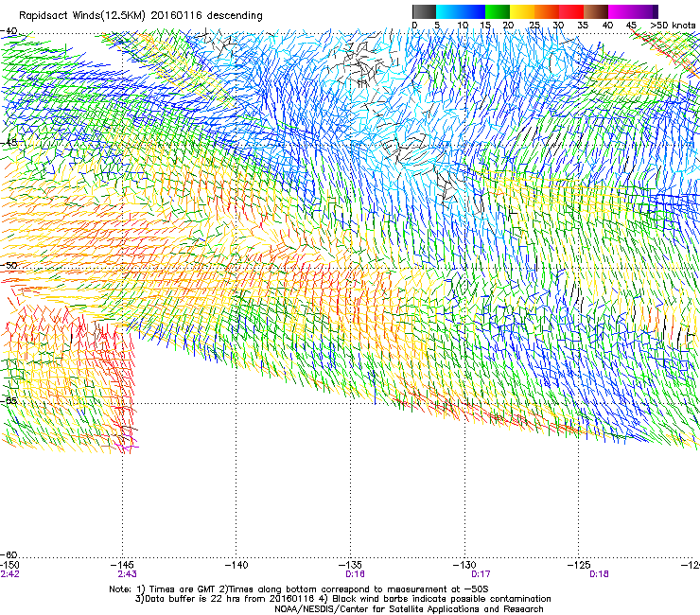
Task: Click the '-145' longitude axis label
Action: pos(122,565)
